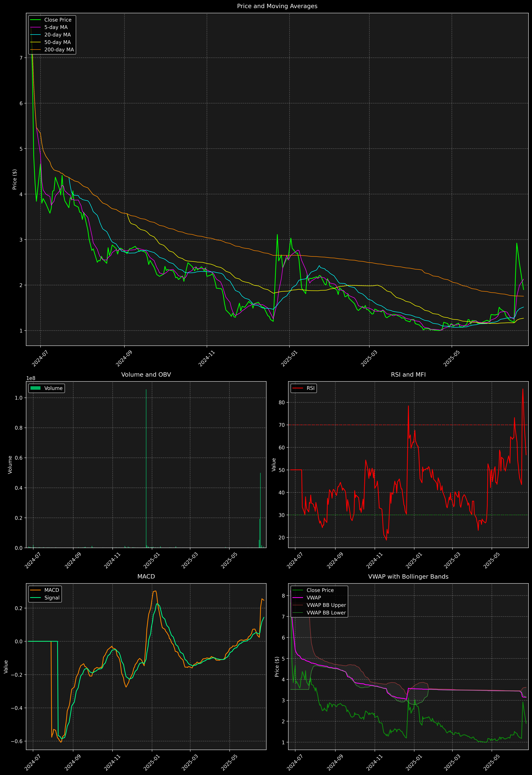
Task: Select the '20-day MA' legend entry
Action: pyautogui.click(x=57, y=35)
